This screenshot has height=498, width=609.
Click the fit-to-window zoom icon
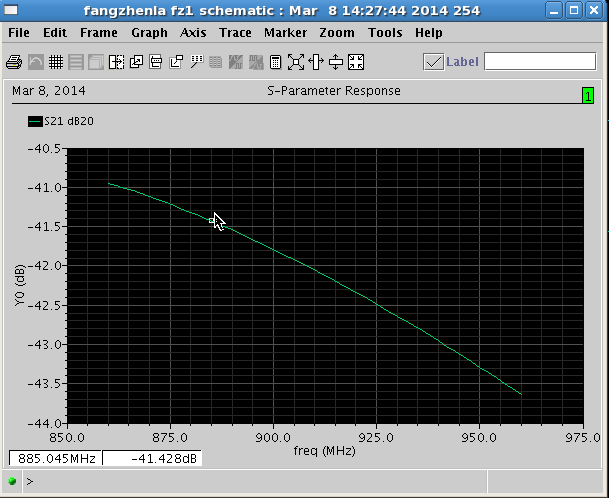click(x=356, y=62)
